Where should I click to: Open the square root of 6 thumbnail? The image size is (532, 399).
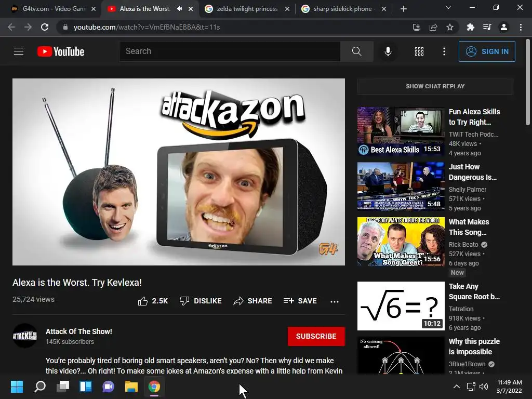coord(401,306)
